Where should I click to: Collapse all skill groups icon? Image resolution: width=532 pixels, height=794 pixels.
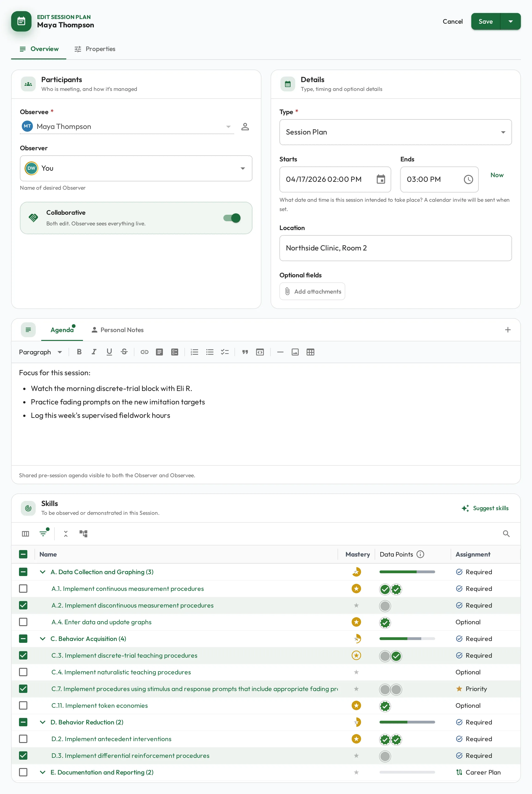pos(66,534)
